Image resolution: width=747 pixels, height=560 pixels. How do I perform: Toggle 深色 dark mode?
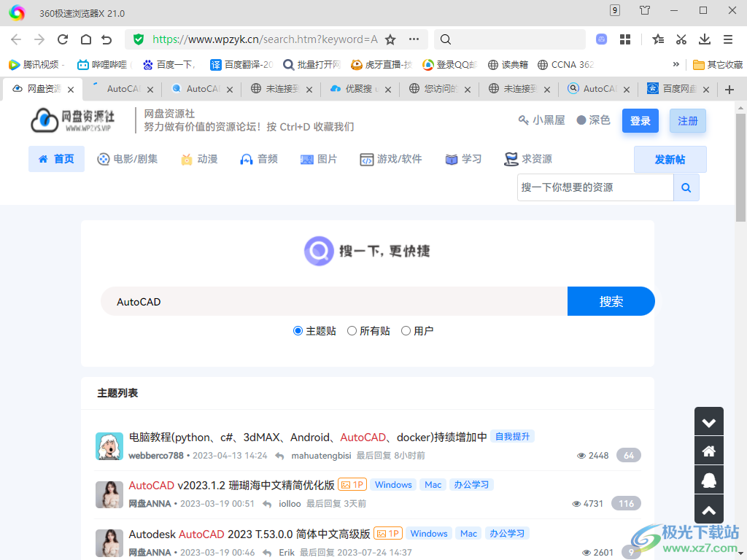pos(593,120)
